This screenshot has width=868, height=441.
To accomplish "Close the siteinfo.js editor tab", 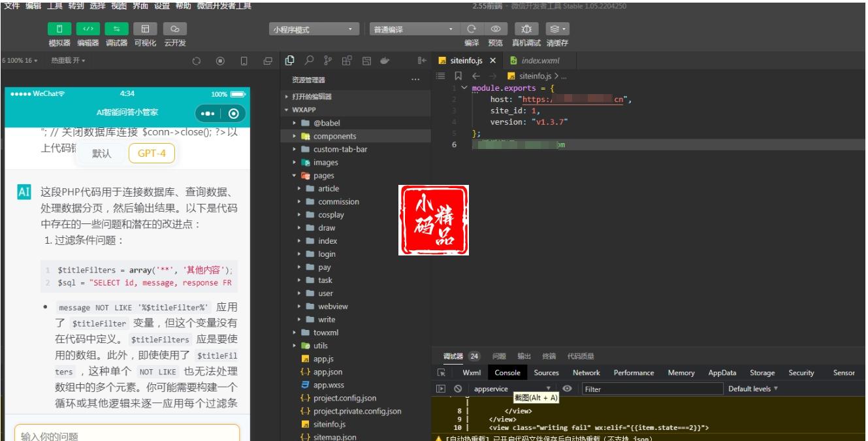I will (x=492, y=60).
